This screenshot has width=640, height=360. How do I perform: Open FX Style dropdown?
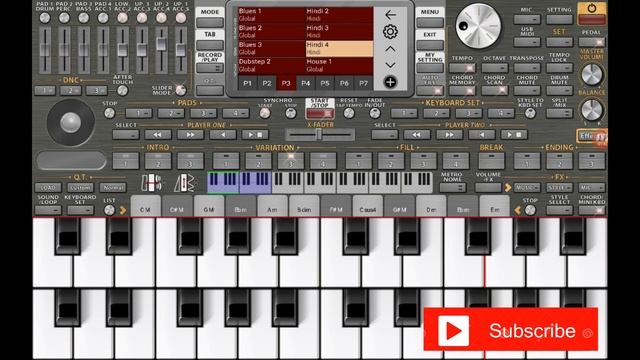pyautogui.click(x=559, y=187)
